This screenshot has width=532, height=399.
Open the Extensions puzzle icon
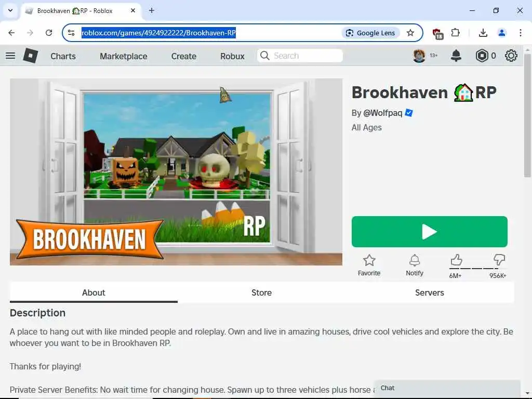(x=455, y=33)
